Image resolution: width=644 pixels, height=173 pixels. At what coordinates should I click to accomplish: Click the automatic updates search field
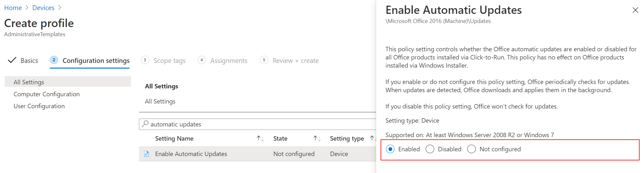[257, 124]
